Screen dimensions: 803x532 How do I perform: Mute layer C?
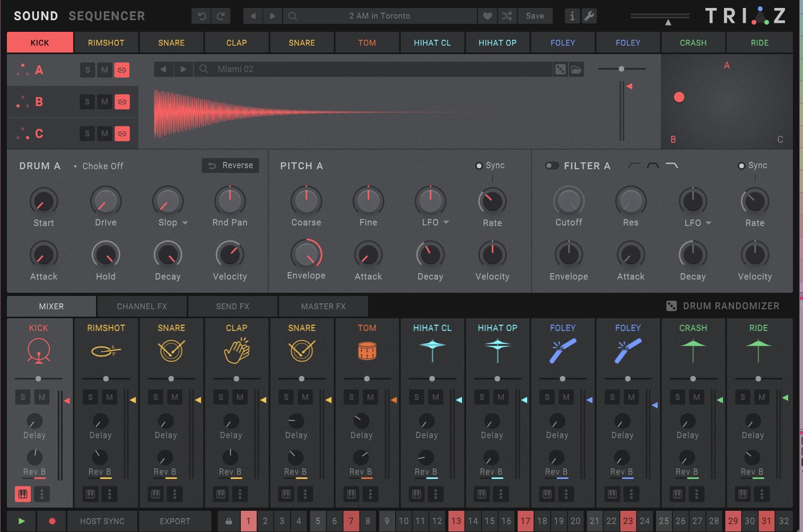coord(104,134)
